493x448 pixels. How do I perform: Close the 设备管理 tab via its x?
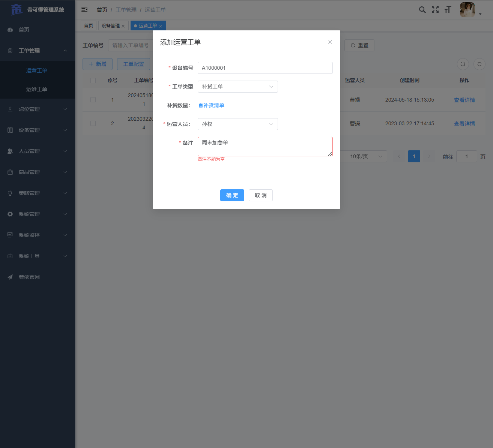(123, 26)
